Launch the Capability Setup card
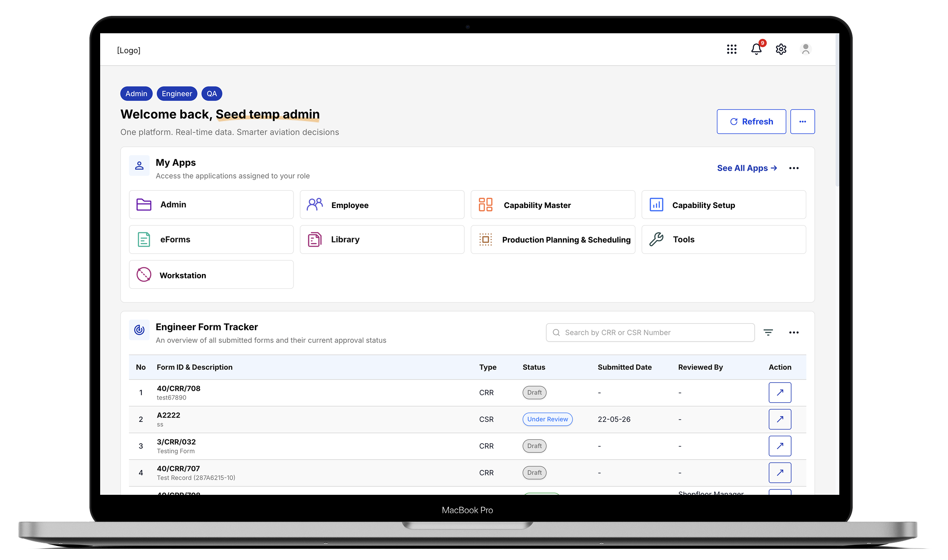 pos(724,205)
